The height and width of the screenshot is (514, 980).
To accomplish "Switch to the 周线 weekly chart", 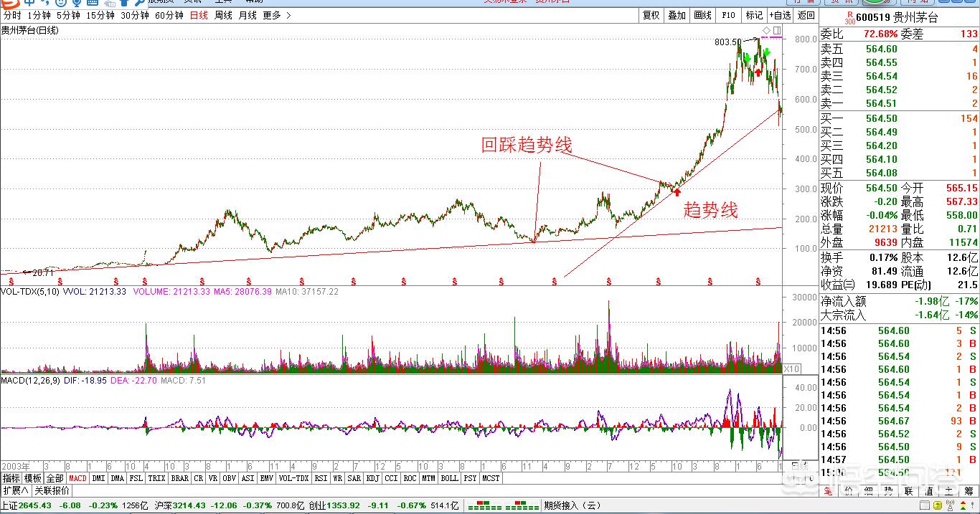I will click(223, 15).
